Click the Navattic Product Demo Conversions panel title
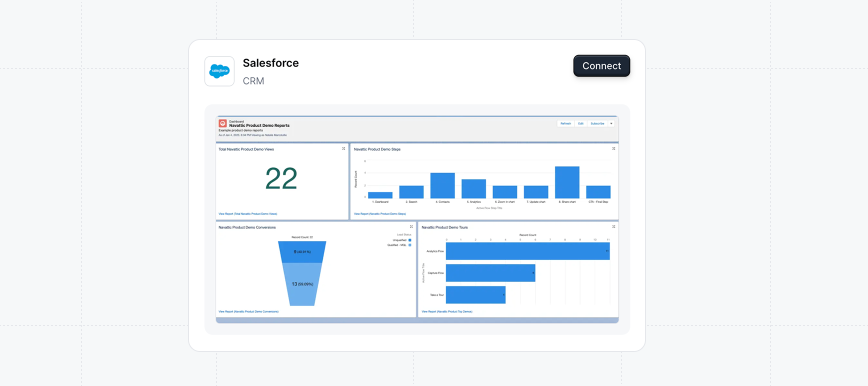 pos(247,227)
